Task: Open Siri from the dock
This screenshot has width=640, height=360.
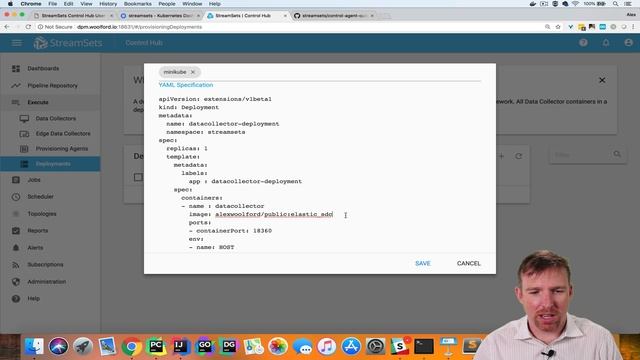Action: pyautogui.click(x=58, y=346)
